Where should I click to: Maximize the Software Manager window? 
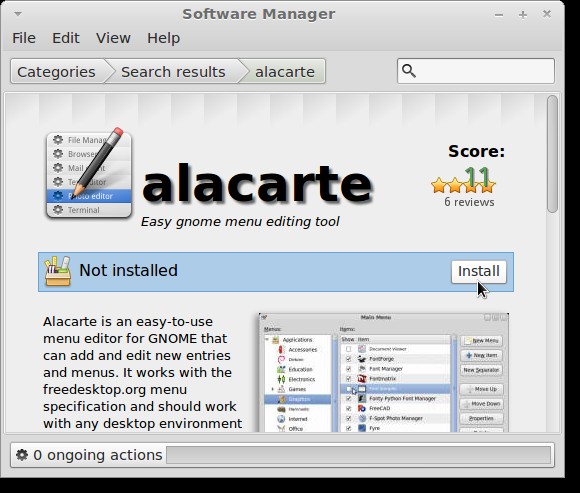[523, 15]
